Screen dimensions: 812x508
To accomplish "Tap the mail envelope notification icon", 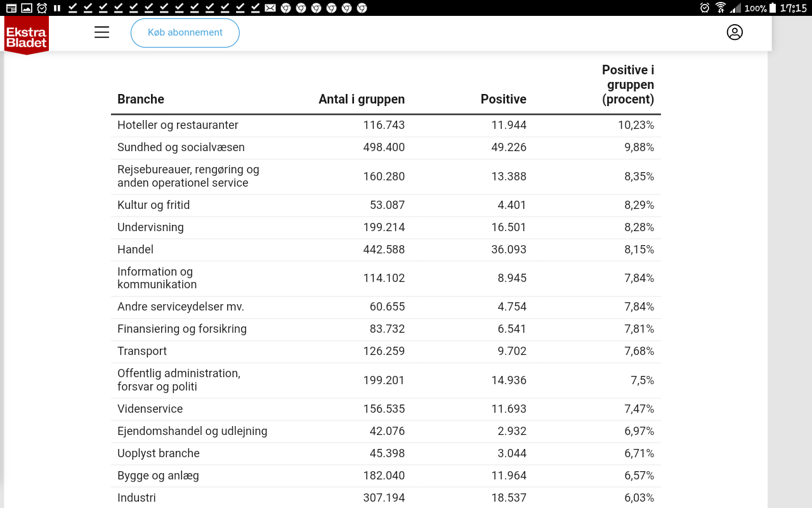I will (x=270, y=8).
